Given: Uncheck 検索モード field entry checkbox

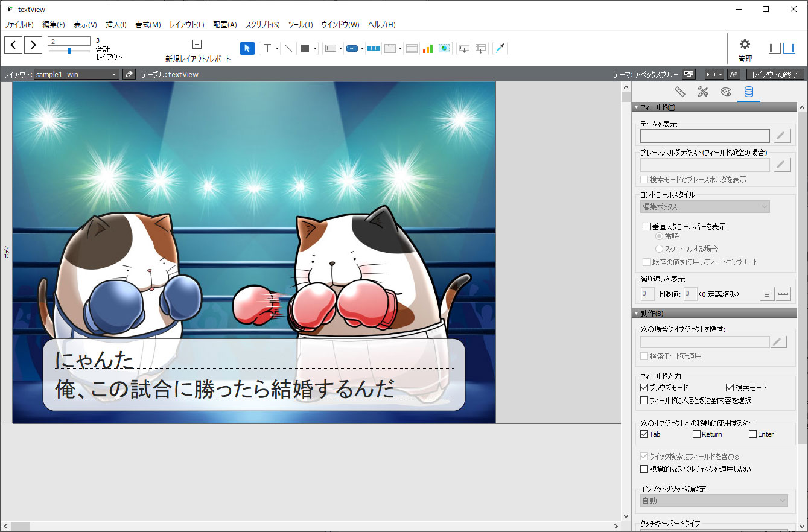Looking at the screenshot, I should (730, 387).
